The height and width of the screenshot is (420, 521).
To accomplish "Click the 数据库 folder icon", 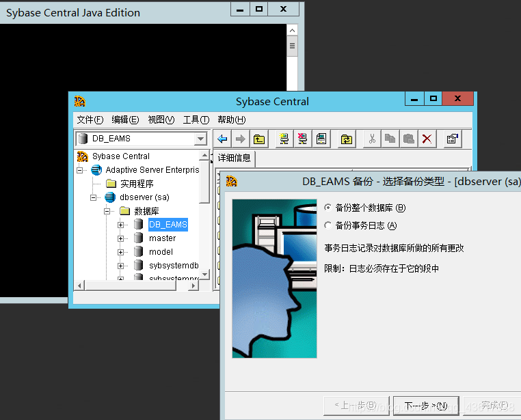I will [124, 210].
